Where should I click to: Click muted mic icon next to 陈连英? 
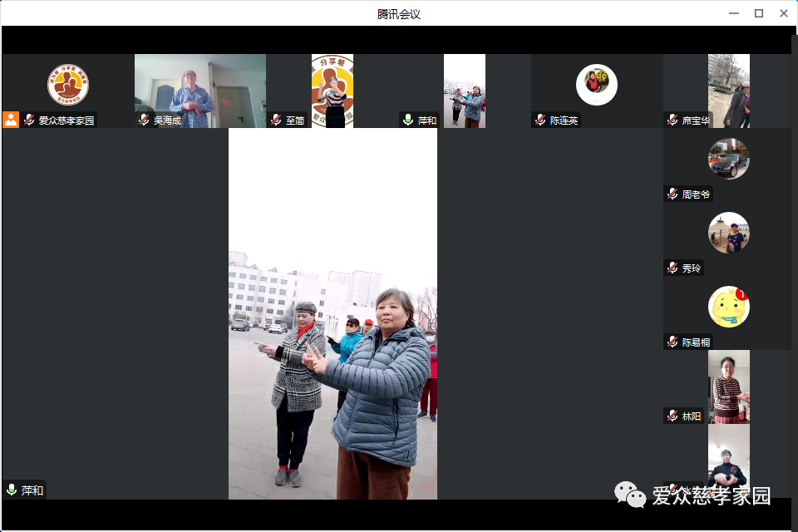540,121
